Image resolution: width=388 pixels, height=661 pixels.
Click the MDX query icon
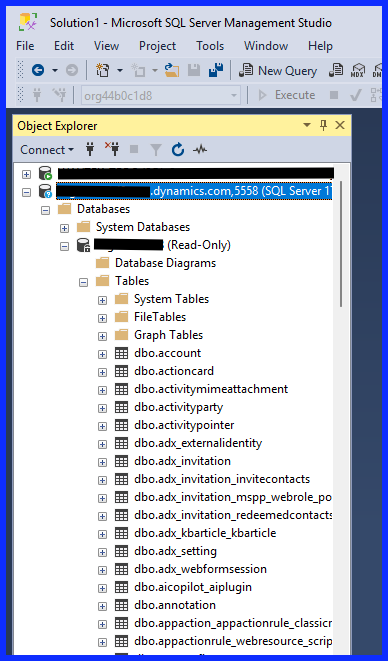358,70
